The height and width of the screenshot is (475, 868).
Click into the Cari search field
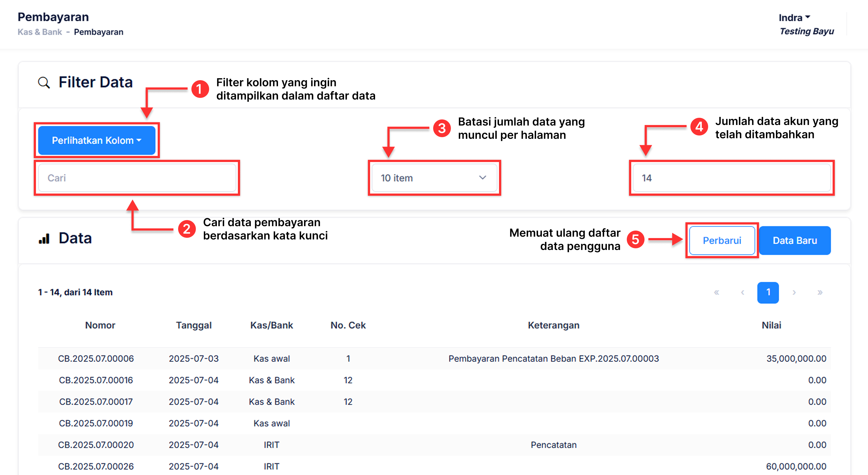click(x=137, y=178)
